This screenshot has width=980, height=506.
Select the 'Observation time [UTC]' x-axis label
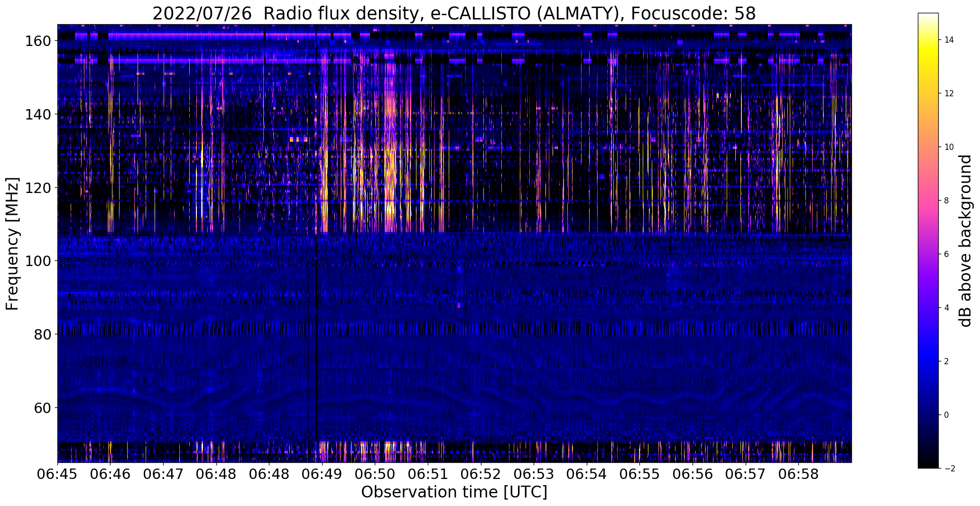pos(454,492)
